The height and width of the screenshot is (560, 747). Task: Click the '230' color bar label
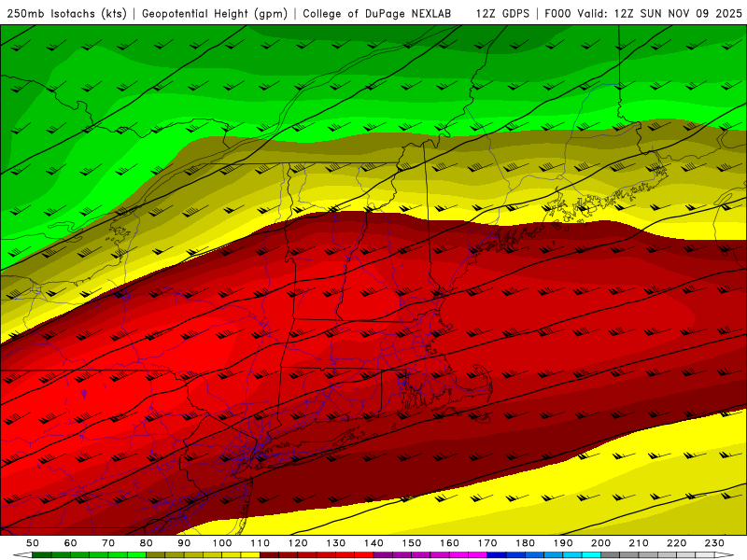(714, 543)
